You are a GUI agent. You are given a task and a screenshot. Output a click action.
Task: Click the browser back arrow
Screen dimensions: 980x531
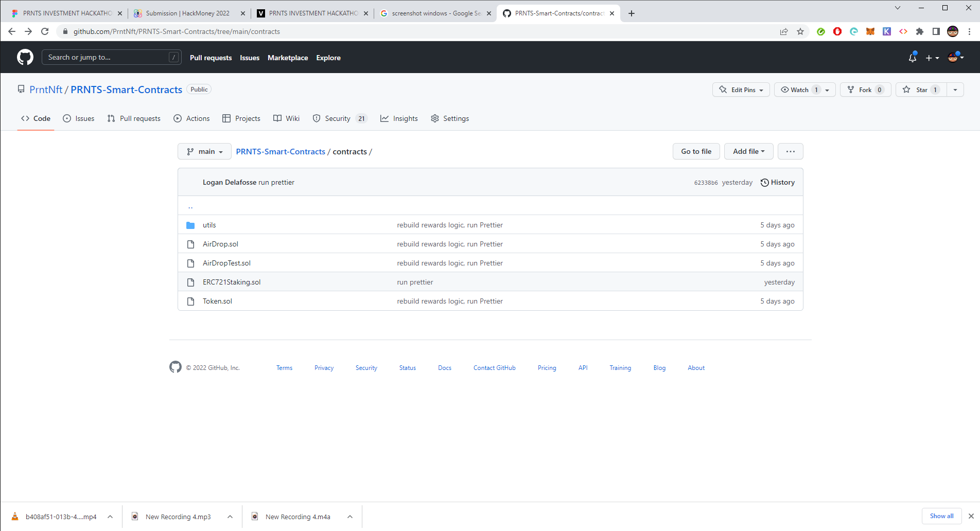click(x=12, y=31)
